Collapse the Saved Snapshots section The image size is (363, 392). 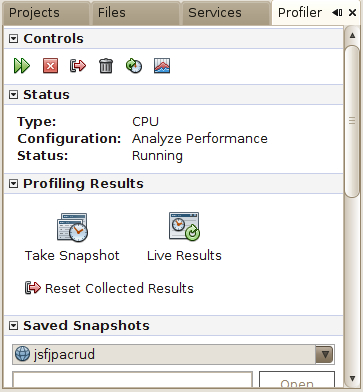[x=13, y=326]
